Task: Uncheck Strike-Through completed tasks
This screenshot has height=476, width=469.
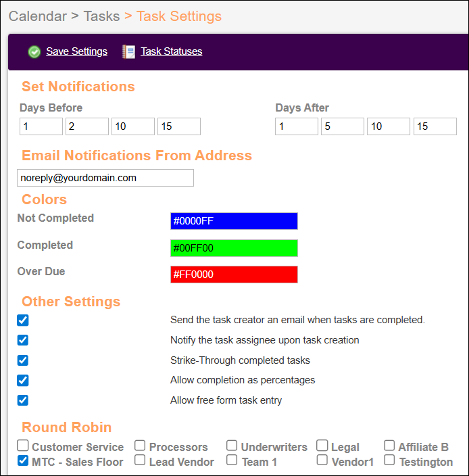Action: point(23,360)
